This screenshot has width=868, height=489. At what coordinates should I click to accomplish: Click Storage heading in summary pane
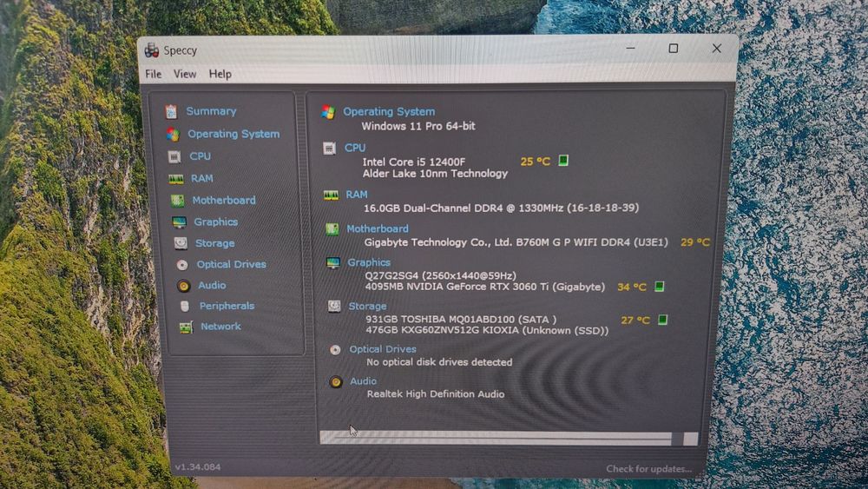[x=367, y=306]
